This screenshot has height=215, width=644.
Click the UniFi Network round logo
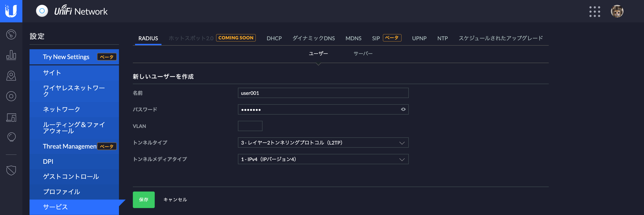[x=42, y=11]
